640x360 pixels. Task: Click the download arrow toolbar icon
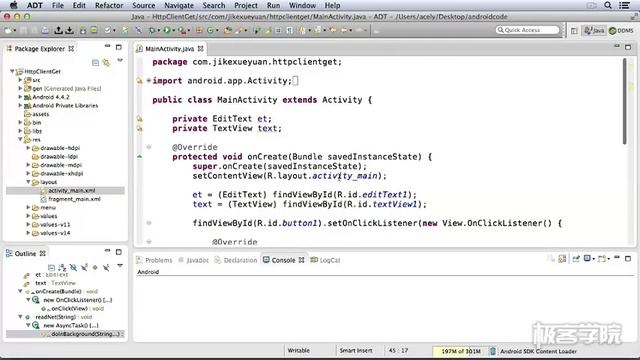(69, 30)
